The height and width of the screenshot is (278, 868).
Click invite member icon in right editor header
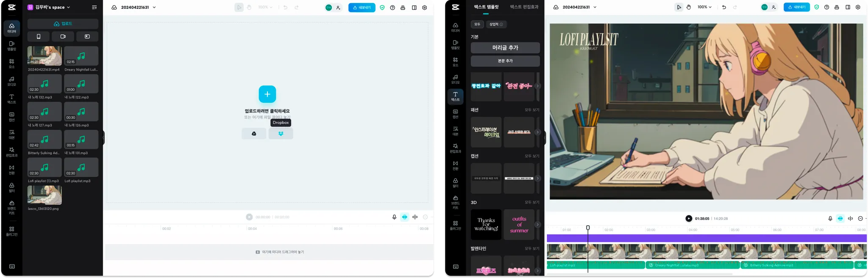(x=773, y=7)
